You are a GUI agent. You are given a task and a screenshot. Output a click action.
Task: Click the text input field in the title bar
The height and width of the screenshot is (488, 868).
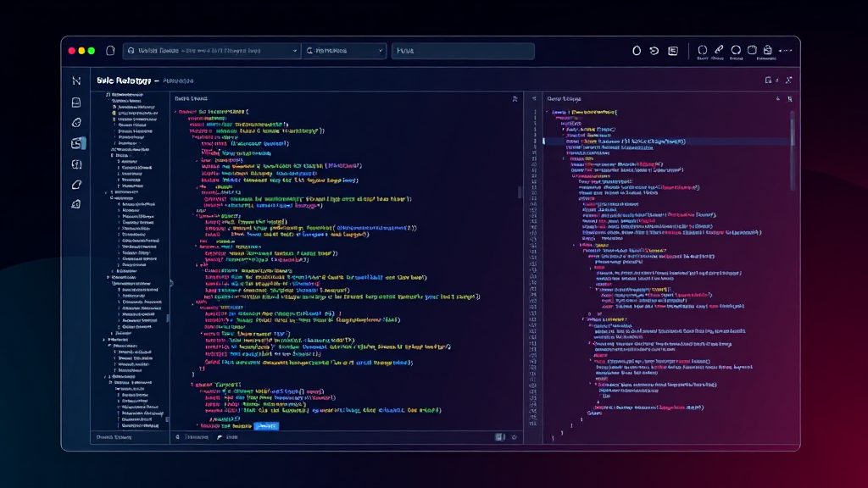[x=463, y=50]
